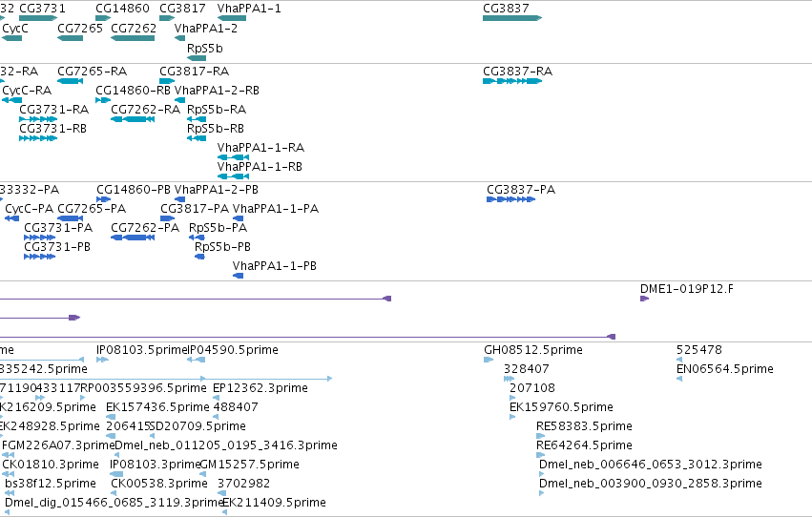Screen dimensions: 812x517
Task: Click the Dmel_dig_015466_0685_3119.3prime marker
Action: coord(7,513)
